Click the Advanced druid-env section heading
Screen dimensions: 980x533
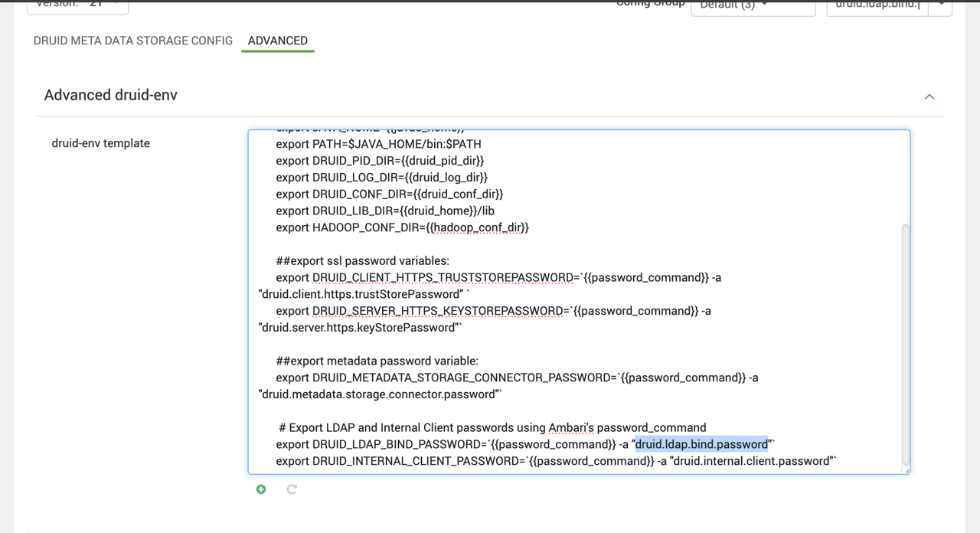111,95
